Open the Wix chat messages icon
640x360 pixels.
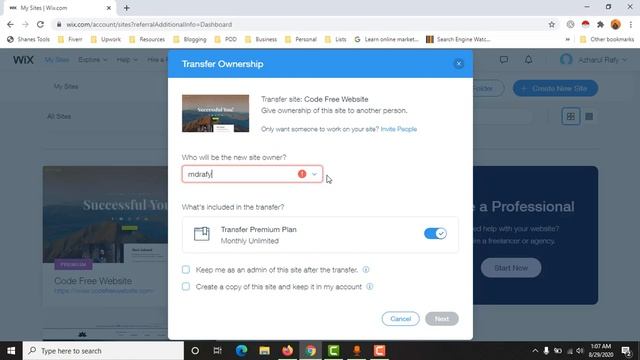504,60
